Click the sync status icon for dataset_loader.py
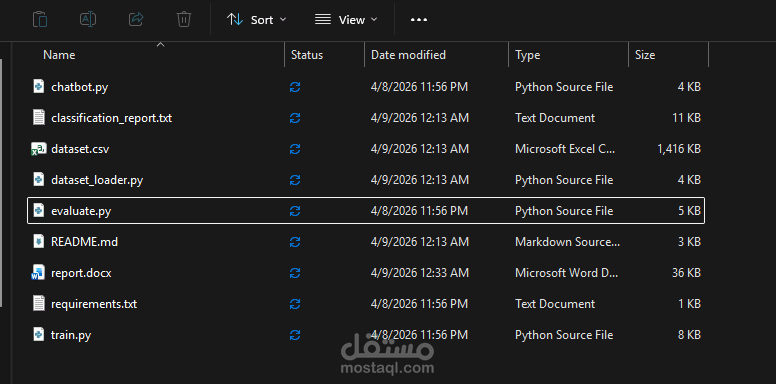The image size is (776, 384). (295, 180)
